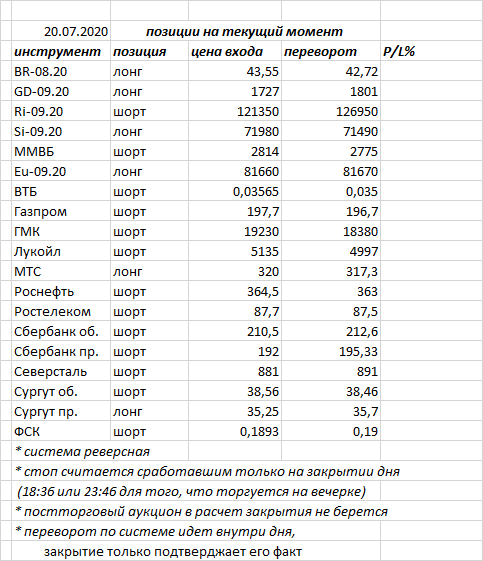The width and height of the screenshot is (483, 561).
Task: Click the ВТБ entry price 0,03565
Action: pos(235,192)
